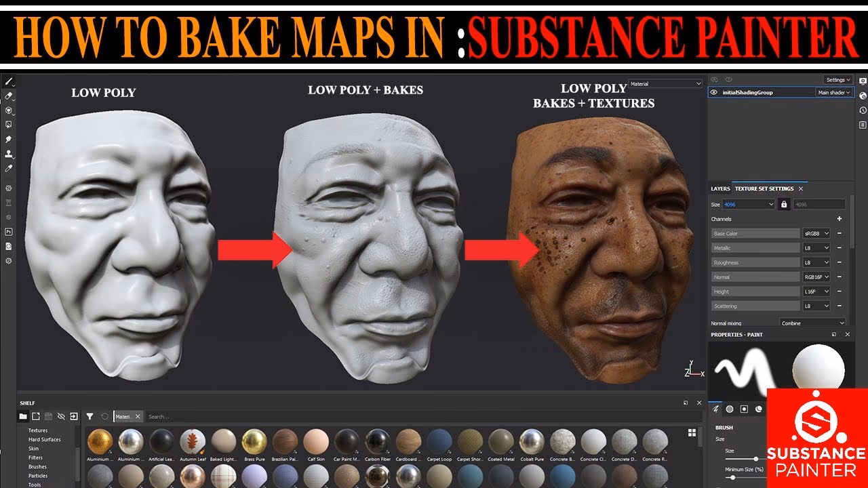Image resolution: width=868 pixels, height=488 pixels.
Task: Toggle the solo-eye icon above texture sets
Action: [x=729, y=80]
